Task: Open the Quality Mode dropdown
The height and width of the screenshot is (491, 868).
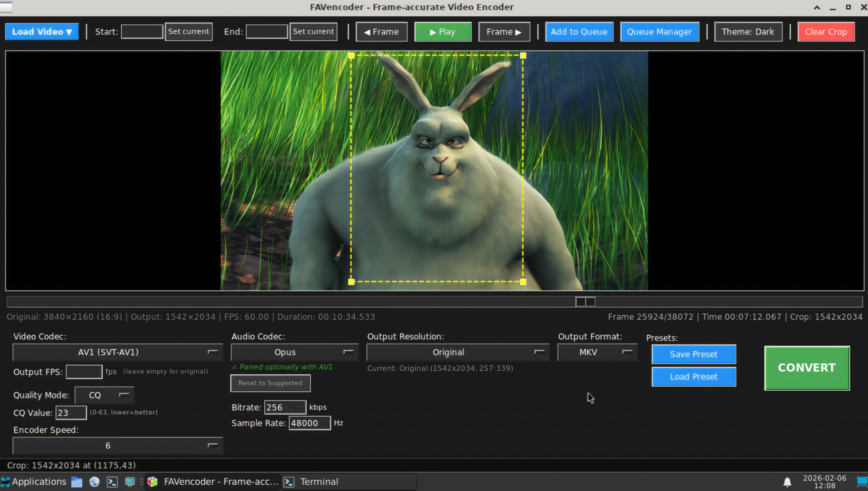Action: click(104, 395)
